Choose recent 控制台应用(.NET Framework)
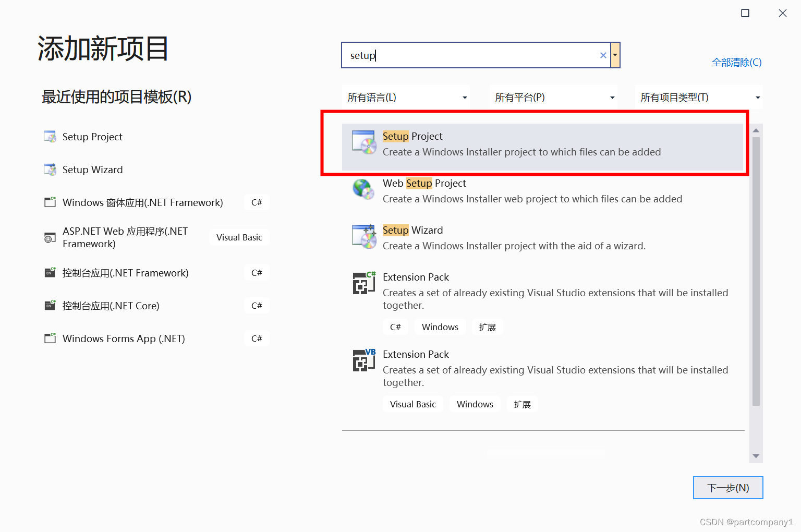This screenshot has height=532, width=801. coord(125,273)
